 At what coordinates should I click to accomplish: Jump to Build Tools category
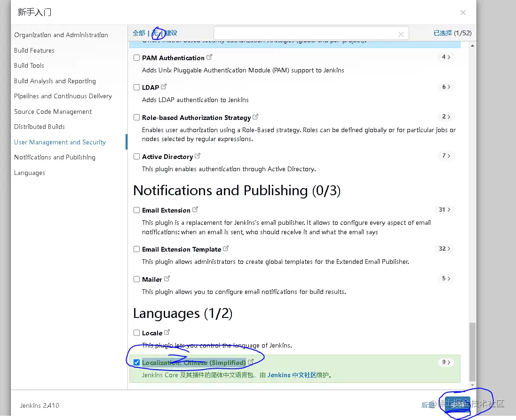[29, 65]
